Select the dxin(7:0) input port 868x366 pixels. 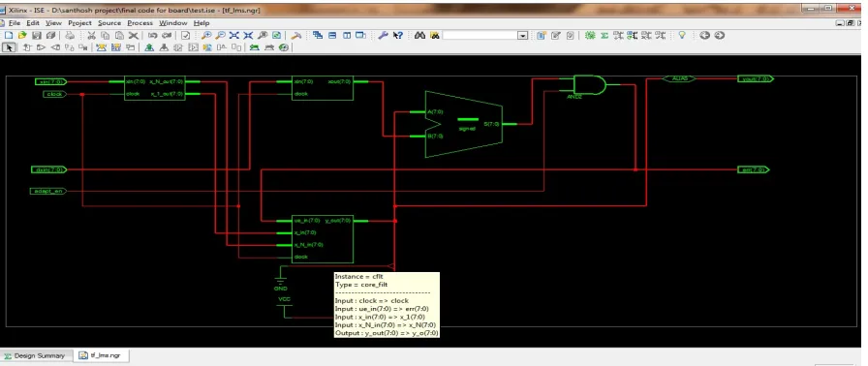[48, 169]
